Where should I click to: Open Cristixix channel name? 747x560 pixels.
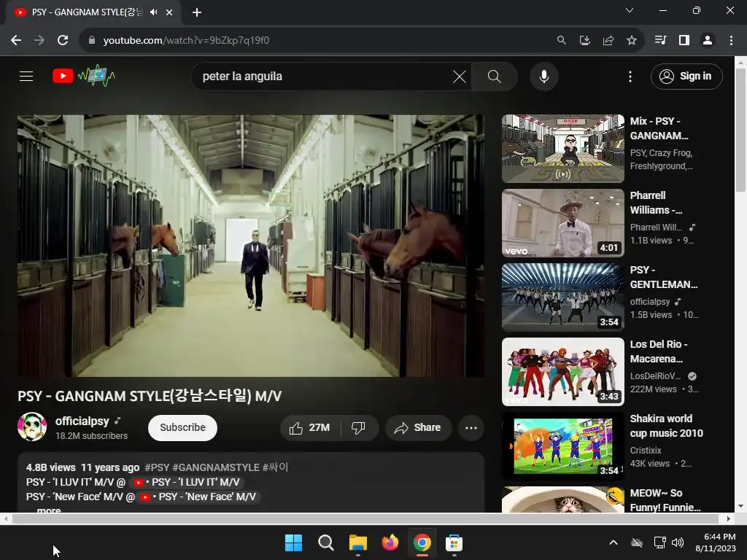tap(646, 451)
